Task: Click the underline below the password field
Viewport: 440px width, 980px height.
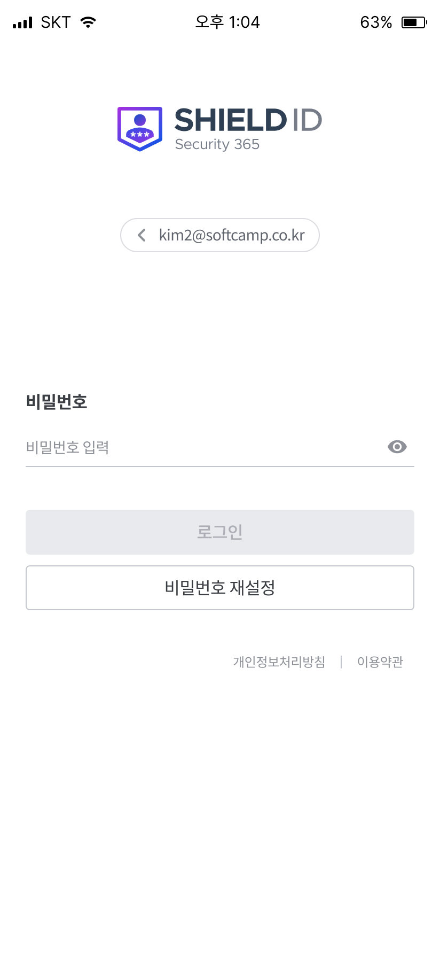Action: 220,466
